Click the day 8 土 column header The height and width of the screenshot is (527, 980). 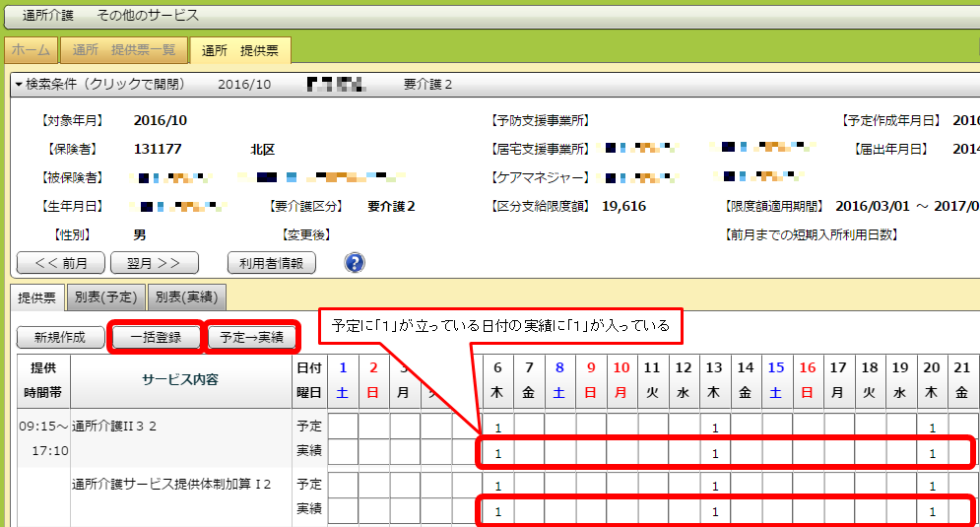pos(559,379)
